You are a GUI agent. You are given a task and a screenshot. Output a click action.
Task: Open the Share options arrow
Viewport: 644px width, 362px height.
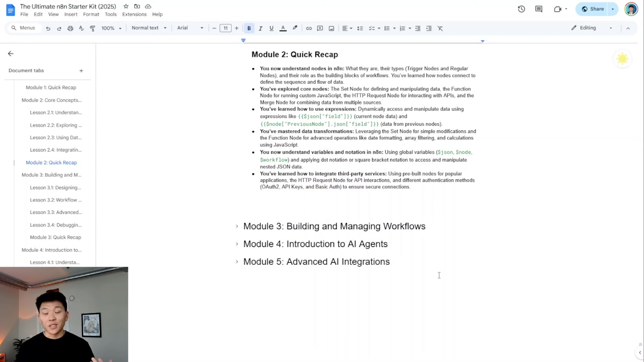[612, 9]
